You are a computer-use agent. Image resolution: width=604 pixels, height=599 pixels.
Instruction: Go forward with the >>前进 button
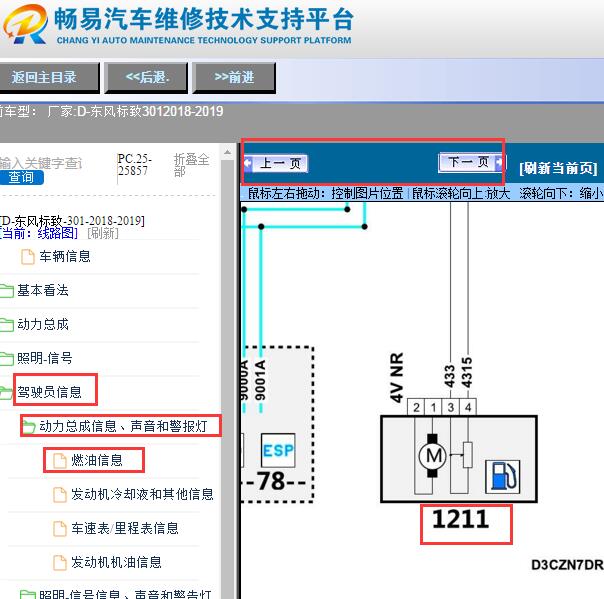click(234, 77)
